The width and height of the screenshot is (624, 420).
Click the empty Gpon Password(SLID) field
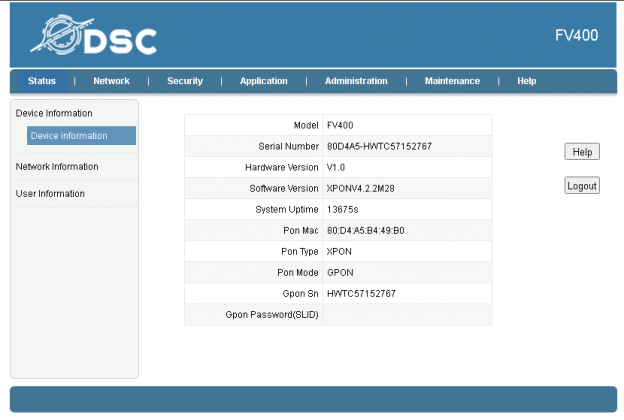point(407,315)
